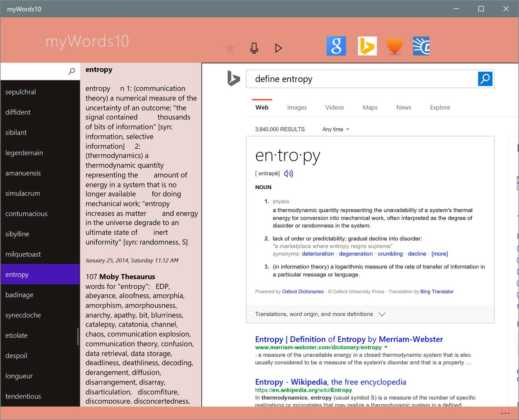Viewport: 519px width, 420px height.
Task: Open the more options ellipsis in bottom bar
Action: pos(505,413)
